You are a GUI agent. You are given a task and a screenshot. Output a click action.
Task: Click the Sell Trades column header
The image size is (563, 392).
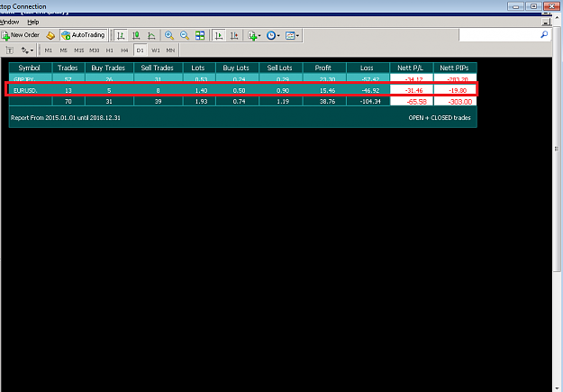pos(158,68)
